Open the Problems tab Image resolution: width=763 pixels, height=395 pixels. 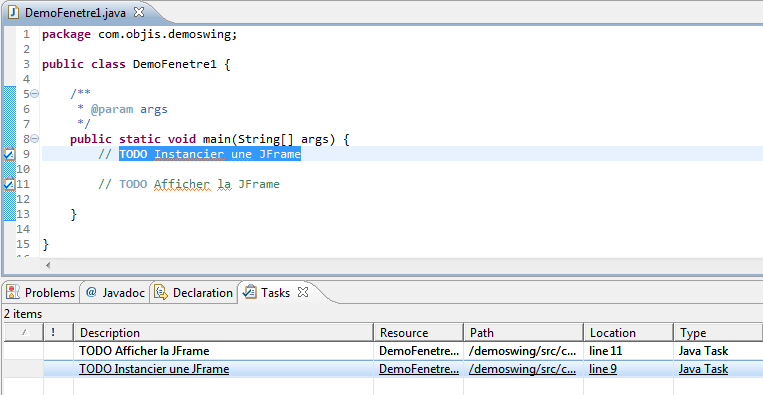(41, 293)
